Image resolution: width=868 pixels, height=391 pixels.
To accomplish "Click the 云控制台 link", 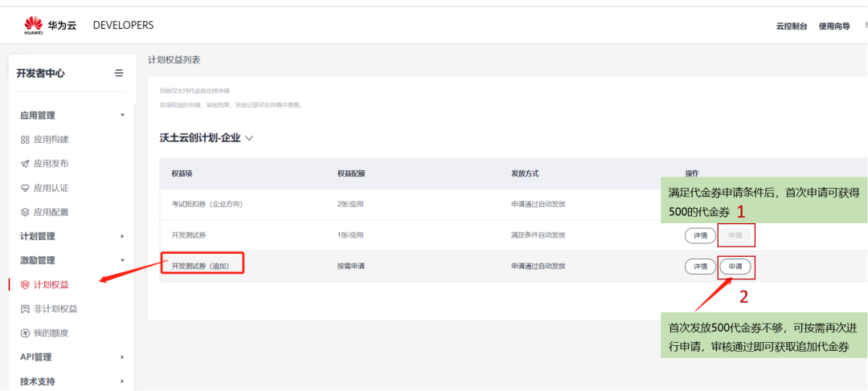I will point(792,26).
